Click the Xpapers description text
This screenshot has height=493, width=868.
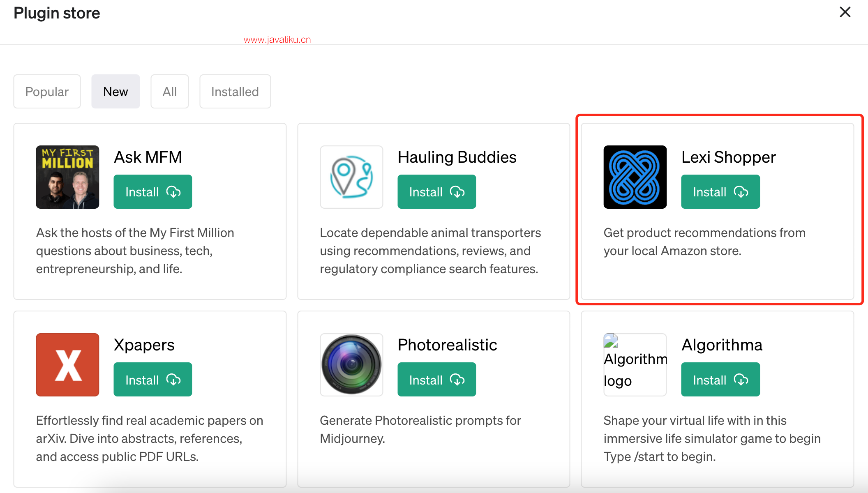[x=150, y=439]
